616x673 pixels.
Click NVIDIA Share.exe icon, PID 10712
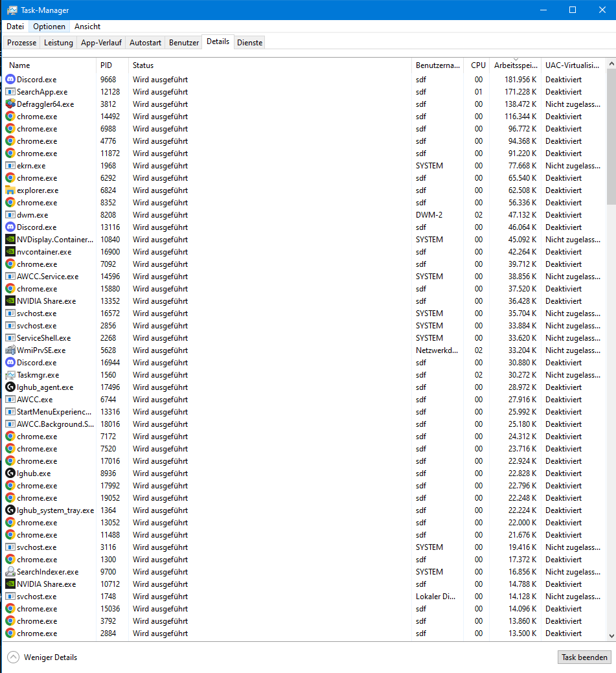pyautogui.click(x=10, y=584)
